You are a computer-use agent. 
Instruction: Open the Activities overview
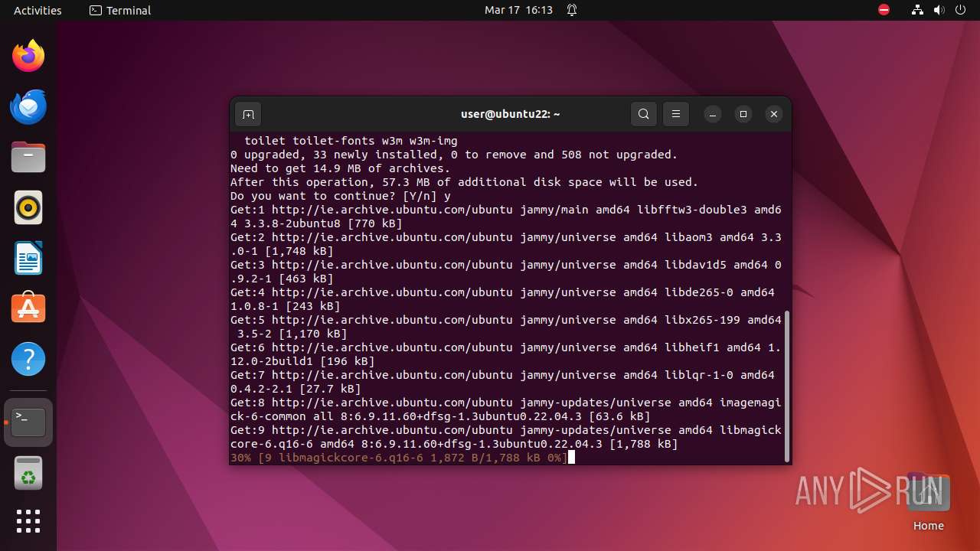38,10
